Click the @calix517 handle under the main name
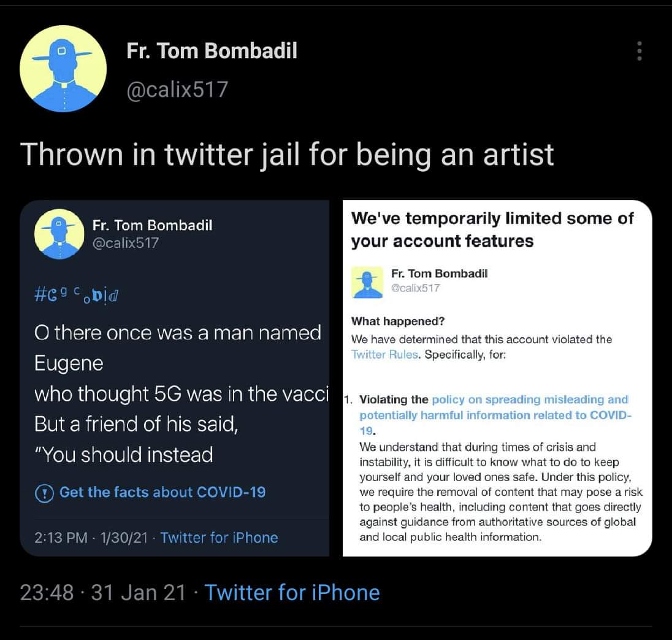This screenshot has width=672, height=640. 177,90
